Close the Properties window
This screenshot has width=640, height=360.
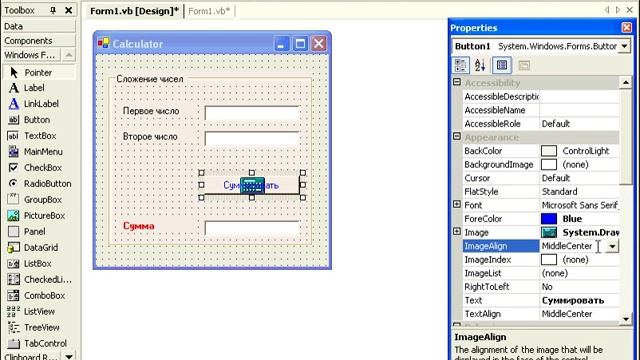(627, 27)
